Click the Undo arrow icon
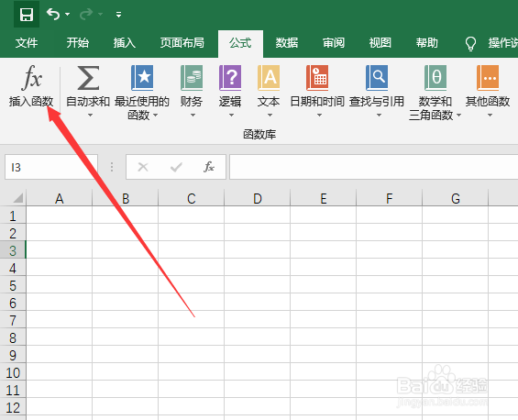Screen dimensions: 518x420 click(53, 14)
